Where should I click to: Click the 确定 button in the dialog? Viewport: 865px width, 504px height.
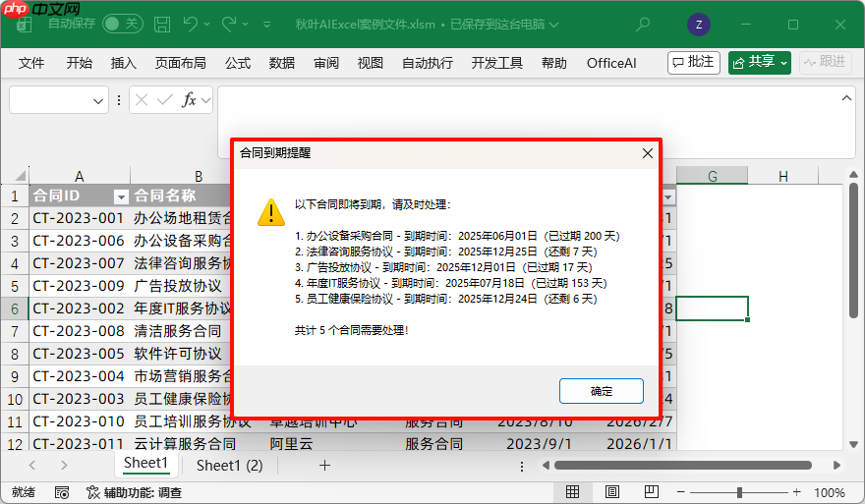(602, 391)
